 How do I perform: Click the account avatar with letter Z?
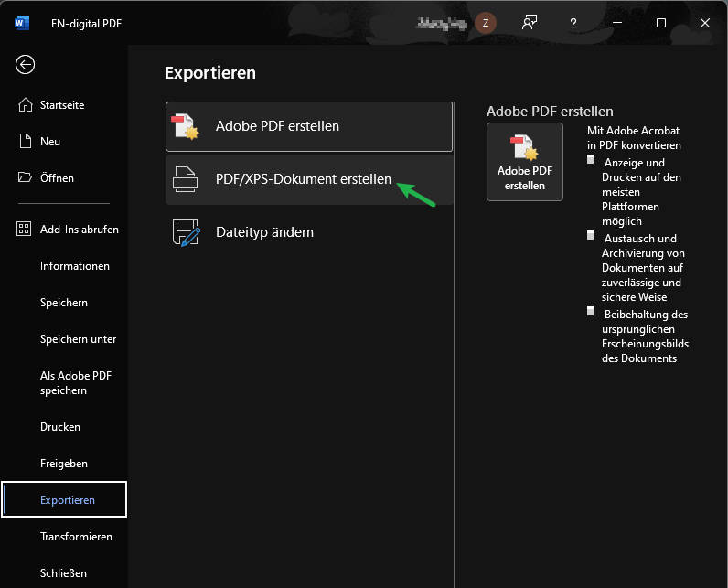point(486,23)
